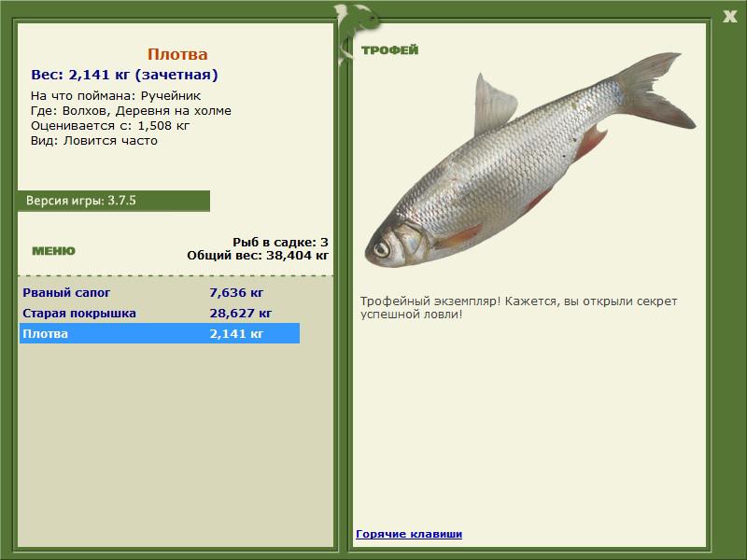The height and width of the screenshot is (560, 747).
Task: Click the Рыб в садке: 3 text
Action: pyautogui.click(x=280, y=242)
